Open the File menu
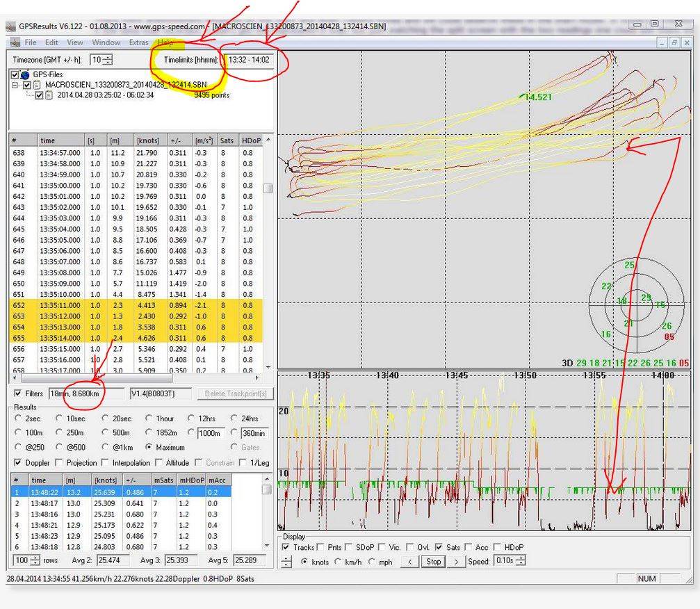This screenshot has width=700, height=609. click(x=31, y=42)
